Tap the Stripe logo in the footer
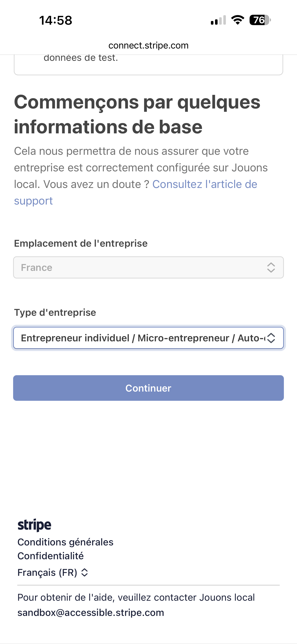Image resolution: width=297 pixels, height=644 pixels. 35,525
